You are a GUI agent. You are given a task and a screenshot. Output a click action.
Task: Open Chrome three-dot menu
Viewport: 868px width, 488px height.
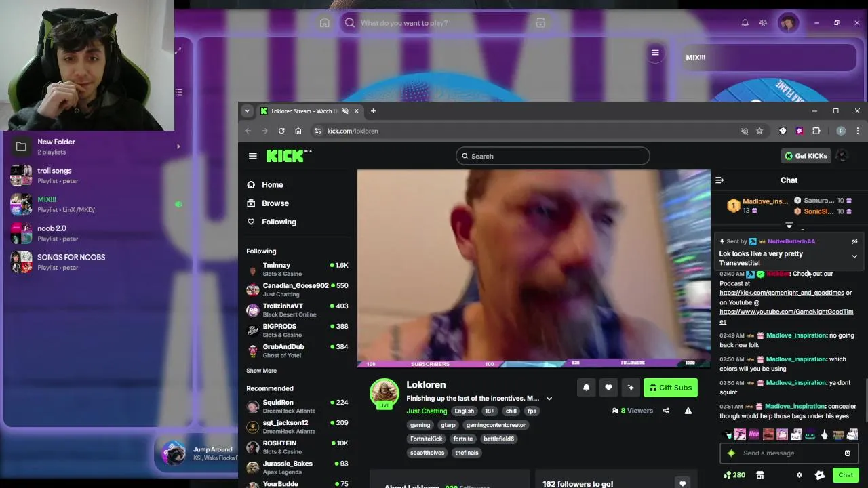pyautogui.click(x=857, y=131)
